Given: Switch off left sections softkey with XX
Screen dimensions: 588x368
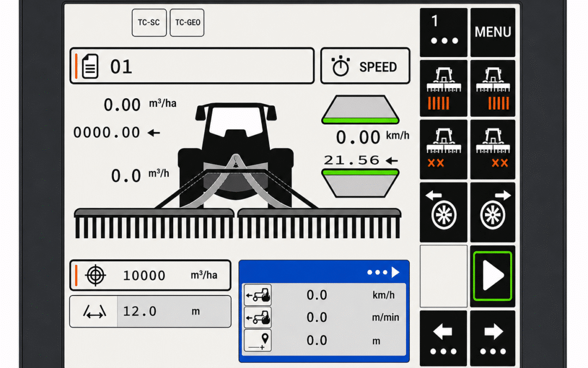Looking at the screenshot, I should pyautogui.click(x=444, y=149).
